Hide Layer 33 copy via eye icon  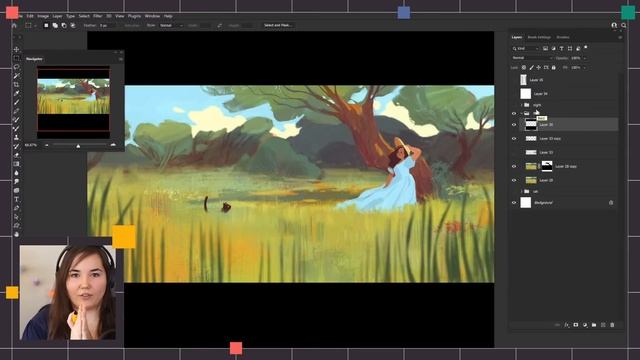(x=514, y=138)
